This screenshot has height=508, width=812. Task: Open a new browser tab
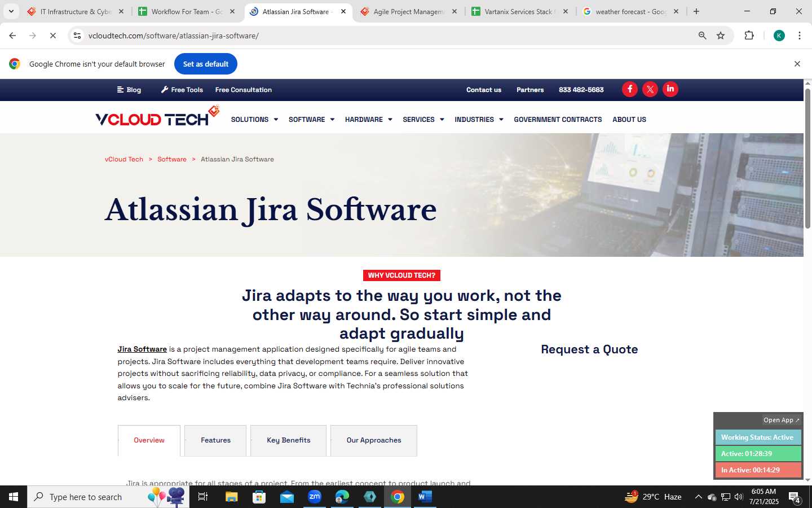tap(696, 11)
